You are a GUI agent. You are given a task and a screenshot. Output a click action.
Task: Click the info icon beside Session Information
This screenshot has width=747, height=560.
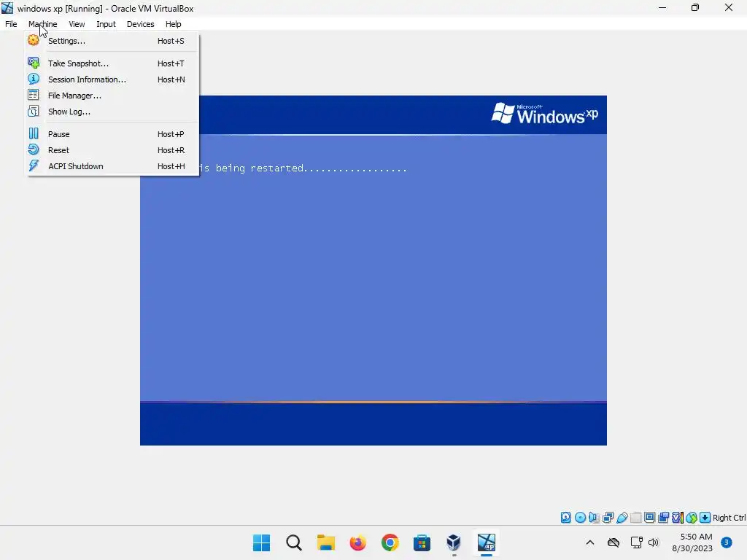(x=34, y=79)
